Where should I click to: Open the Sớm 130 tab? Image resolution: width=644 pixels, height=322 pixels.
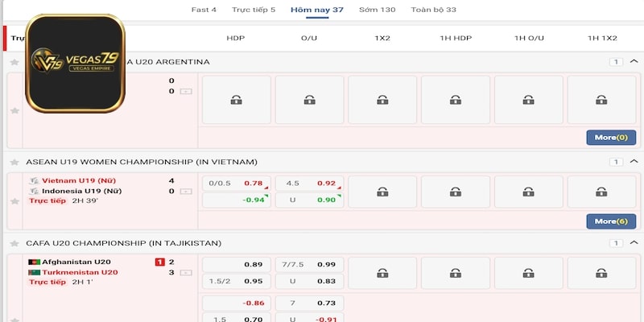[377, 10]
